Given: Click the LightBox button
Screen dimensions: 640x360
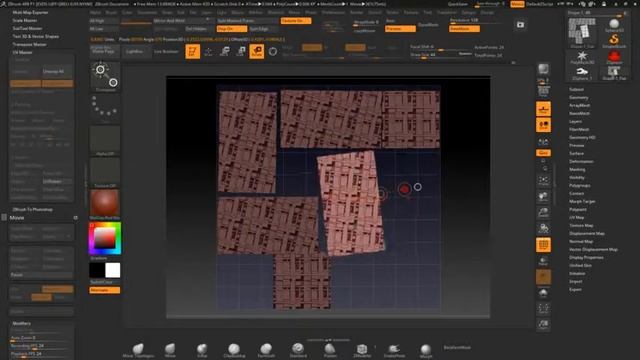Looking at the screenshot, I should (x=134, y=52).
